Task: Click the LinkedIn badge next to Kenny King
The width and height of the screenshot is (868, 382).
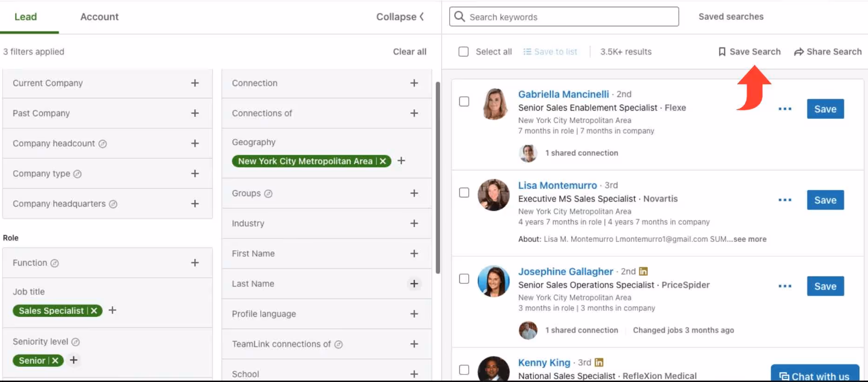Action: pos(599,362)
